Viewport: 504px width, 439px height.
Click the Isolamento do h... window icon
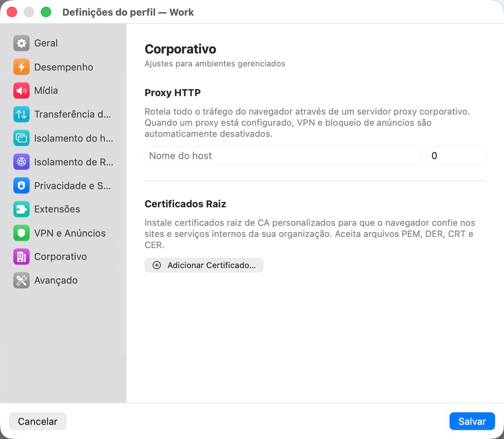click(x=21, y=138)
